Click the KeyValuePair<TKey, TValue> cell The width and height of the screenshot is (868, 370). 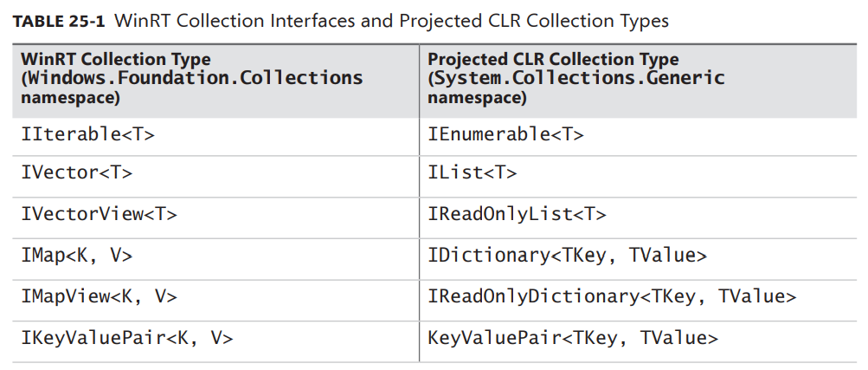pyautogui.click(x=572, y=338)
